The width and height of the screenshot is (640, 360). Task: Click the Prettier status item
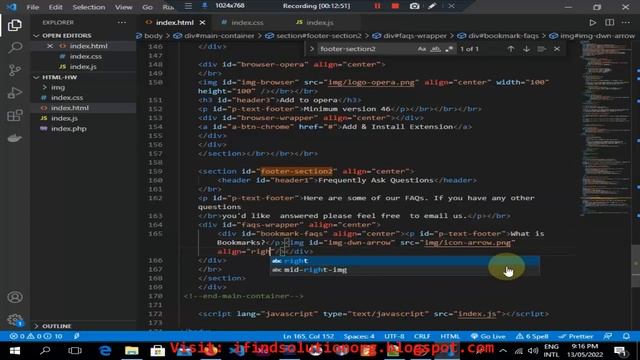pos(576,336)
